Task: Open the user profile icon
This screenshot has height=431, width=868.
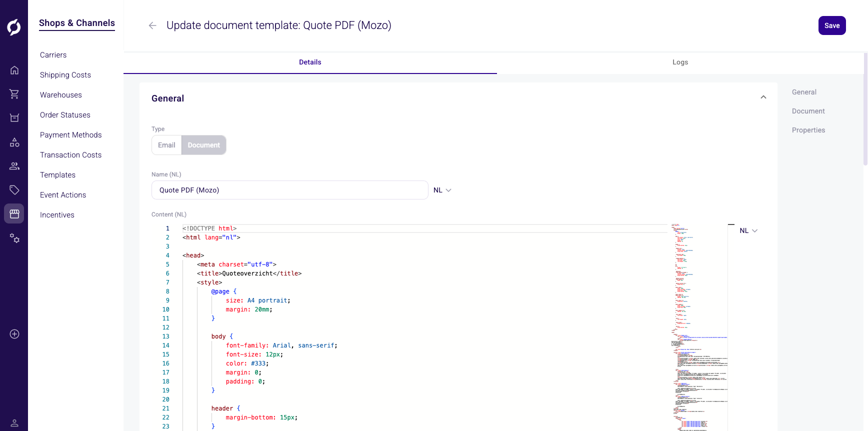Action: [14, 423]
